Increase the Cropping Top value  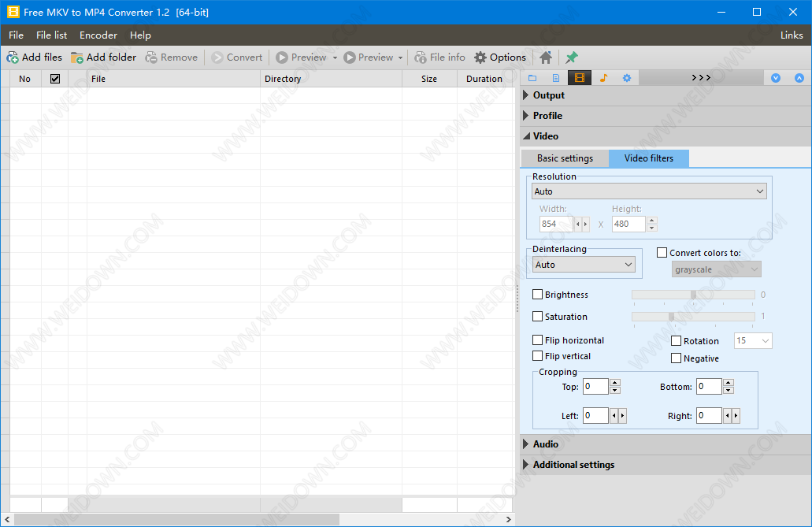point(615,382)
